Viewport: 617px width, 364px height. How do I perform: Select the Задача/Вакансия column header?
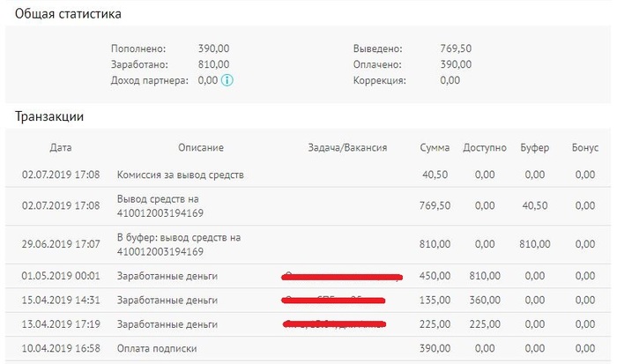pyautogui.click(x=347, y=148)
